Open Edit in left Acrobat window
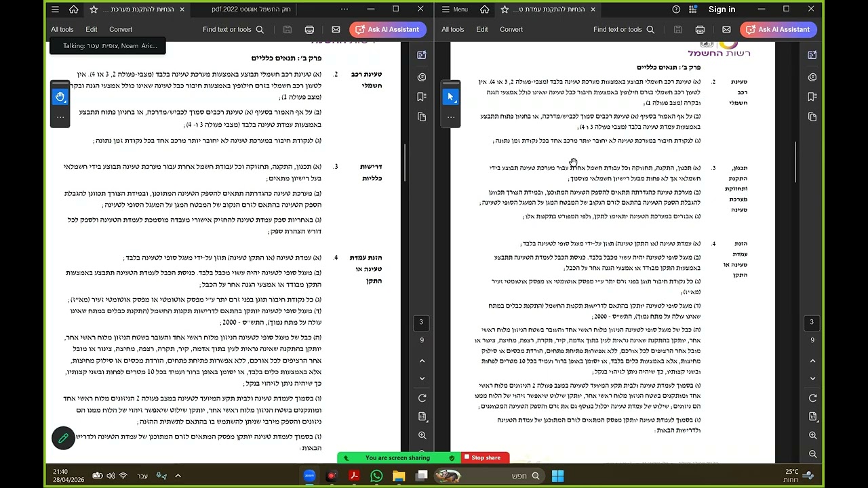Image resolution: width=868 pixels, height=488 pixels. click(x=92, y=29)
